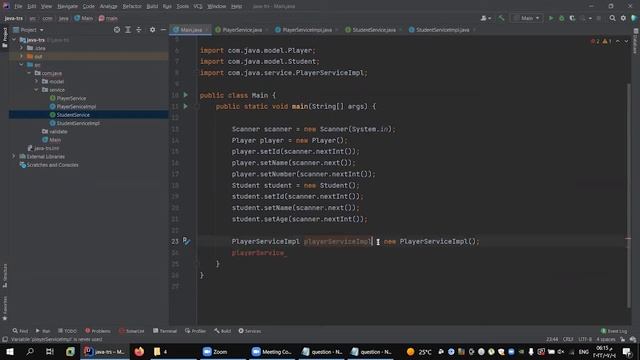Collapse the service package

tap(36, 89)
